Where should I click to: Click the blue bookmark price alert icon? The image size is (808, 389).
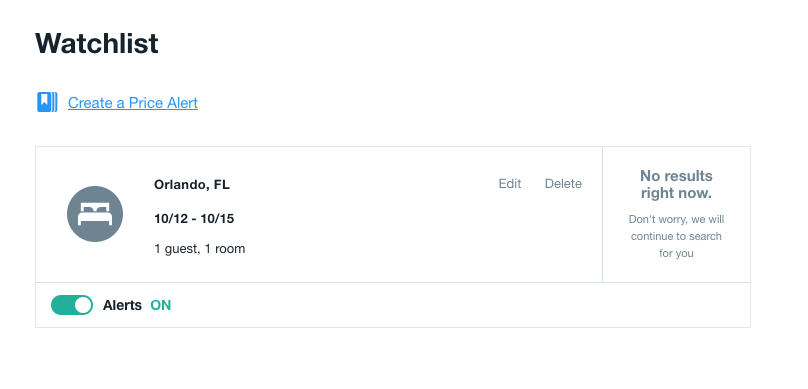click(47, 102)
